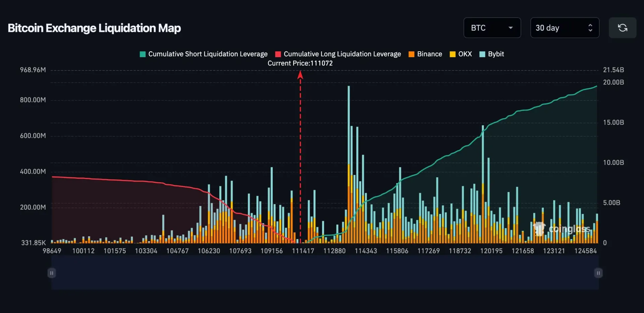The width and height of the screenshot is (644, 313).
Task: Click the refresh chart icon button
Action: 622,28
